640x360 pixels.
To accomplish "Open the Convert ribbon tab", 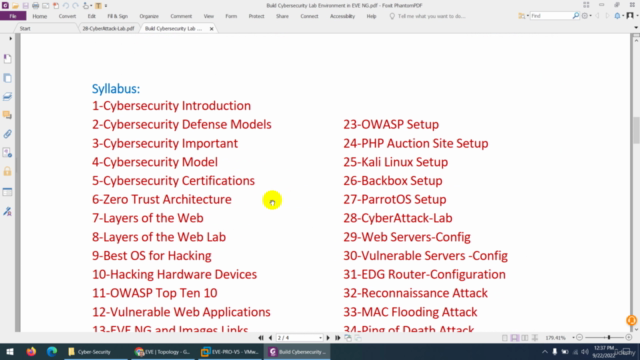I will pyautogui.click(x=67, y=16).
